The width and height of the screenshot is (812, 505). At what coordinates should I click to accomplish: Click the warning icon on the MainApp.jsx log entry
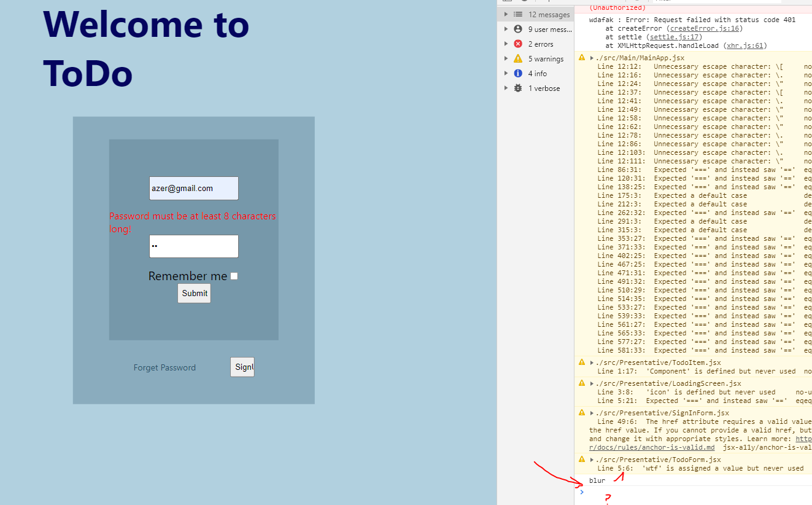pos(582,57)
